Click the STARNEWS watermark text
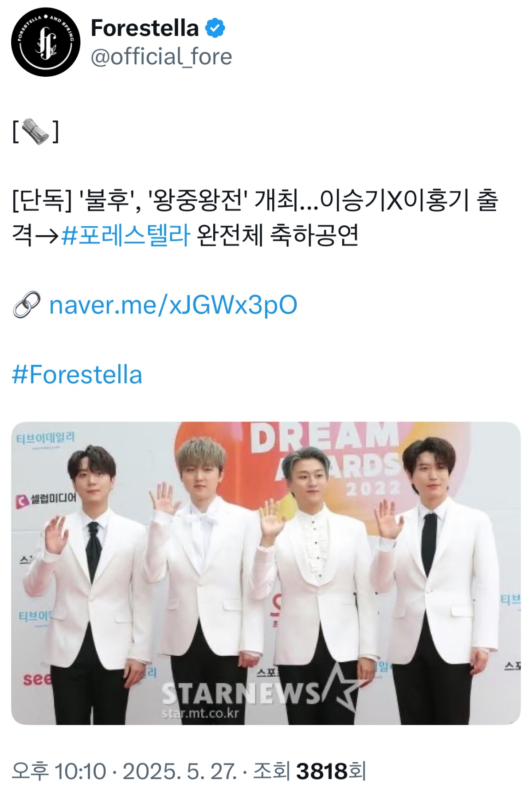 [x=241, y=693]
